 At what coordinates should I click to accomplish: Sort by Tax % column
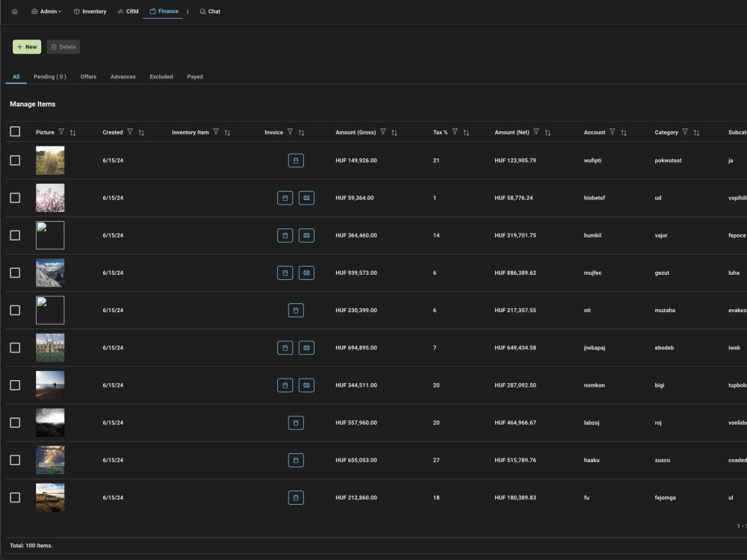pyautogui.click(x=466, y=132)
